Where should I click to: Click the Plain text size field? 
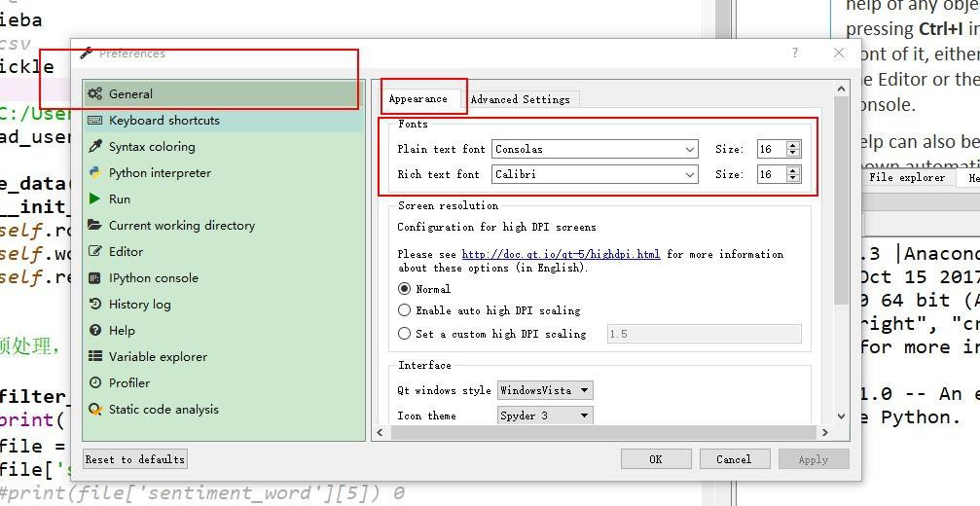point(771,149)
